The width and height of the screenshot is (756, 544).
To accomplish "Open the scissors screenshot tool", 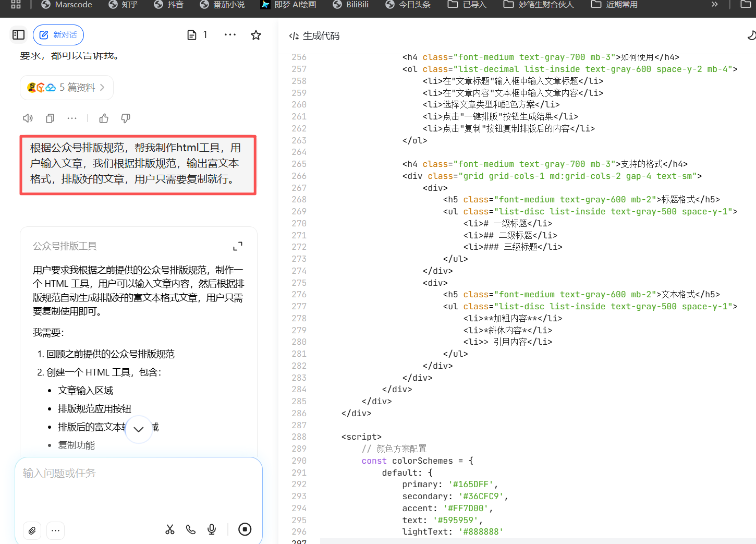I will 169,529.
